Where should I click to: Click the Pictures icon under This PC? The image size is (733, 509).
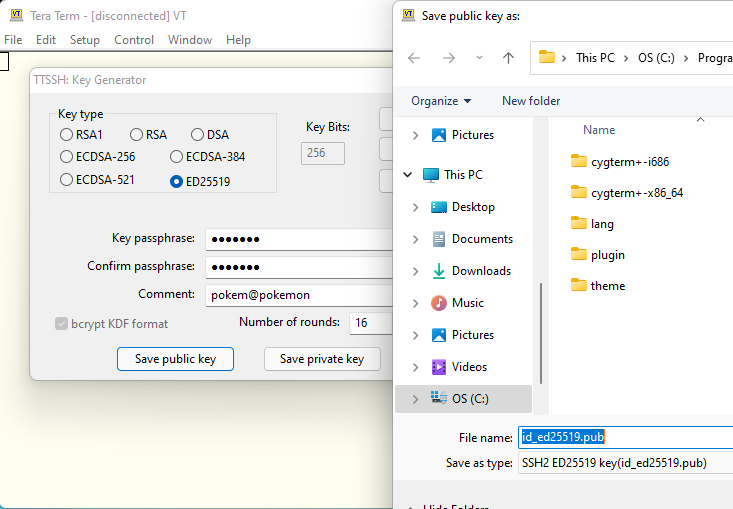click(438, 335)
